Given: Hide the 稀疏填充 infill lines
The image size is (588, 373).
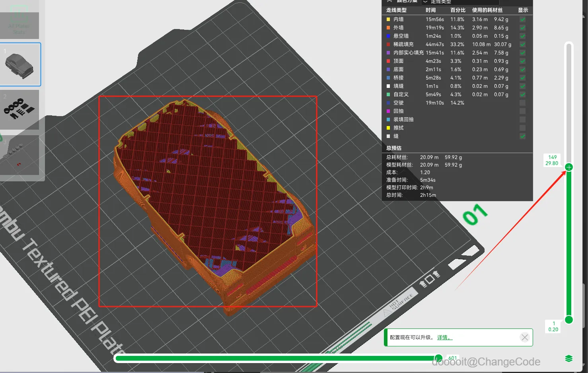Looking at the screenshot, I should (522, 44).
